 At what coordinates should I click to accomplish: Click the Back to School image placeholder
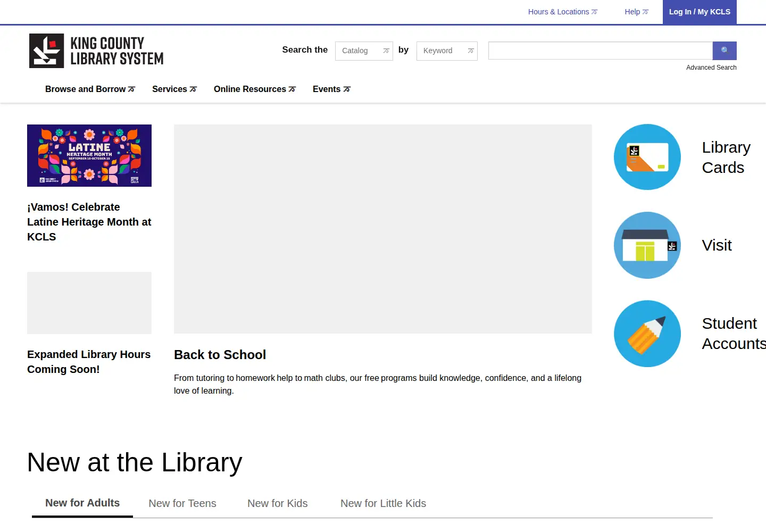pyautogui.click(x=383, y=229)
